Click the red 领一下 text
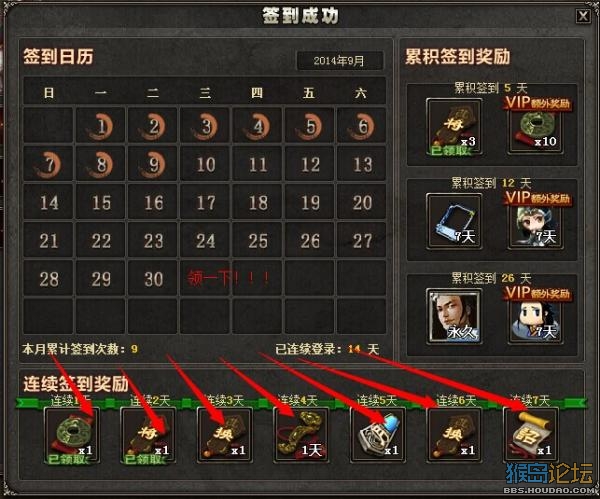 pyautogui.click(x=228, y=278)
